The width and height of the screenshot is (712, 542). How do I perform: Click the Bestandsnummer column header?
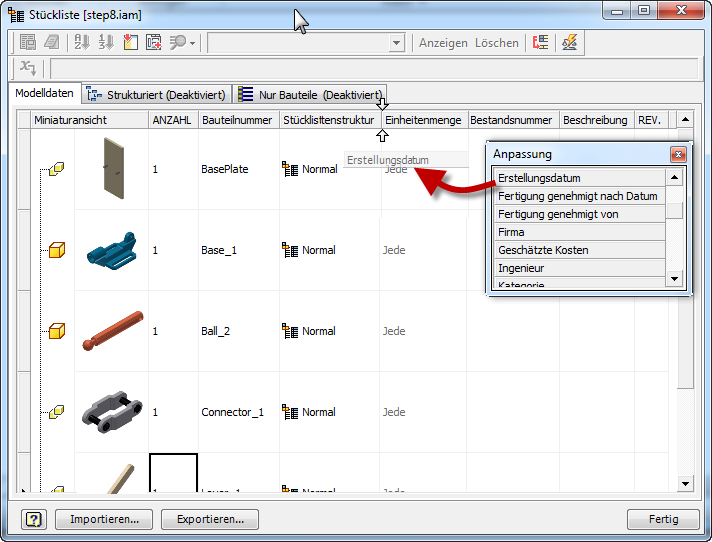[513, 120]
